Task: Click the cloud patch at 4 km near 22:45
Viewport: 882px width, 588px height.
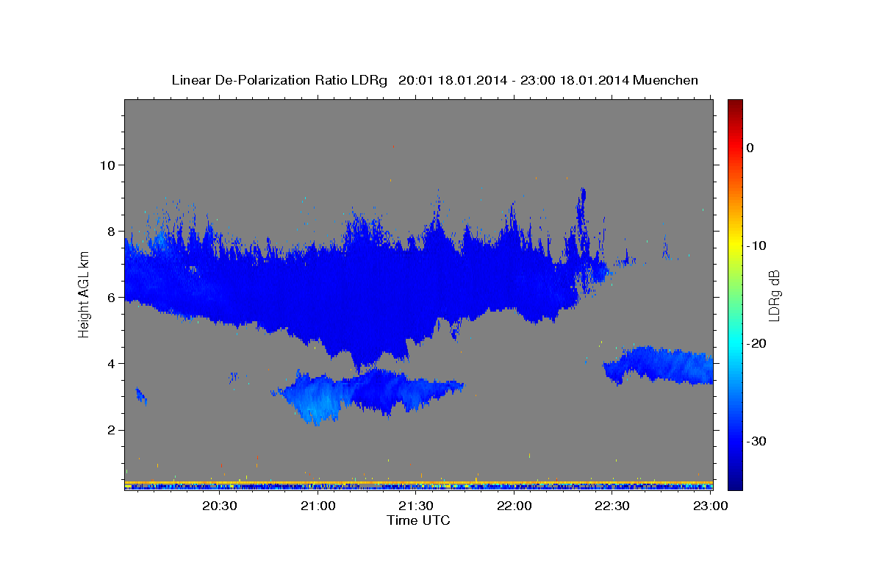Action: (x=658, y=365)
